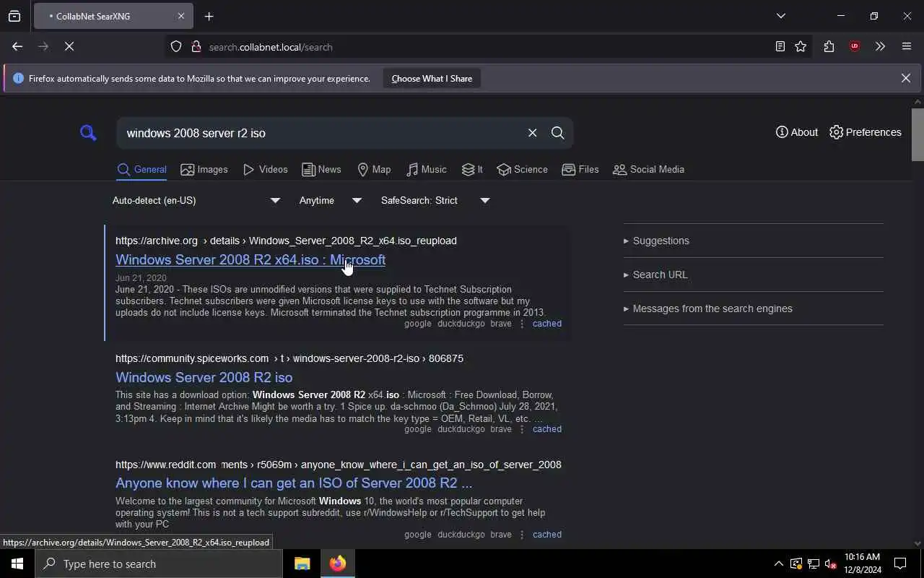Image resolution: width=924 pixels, height=578 pixels.
Task: Open cached link for Reddit result
Action: point(546,535)
